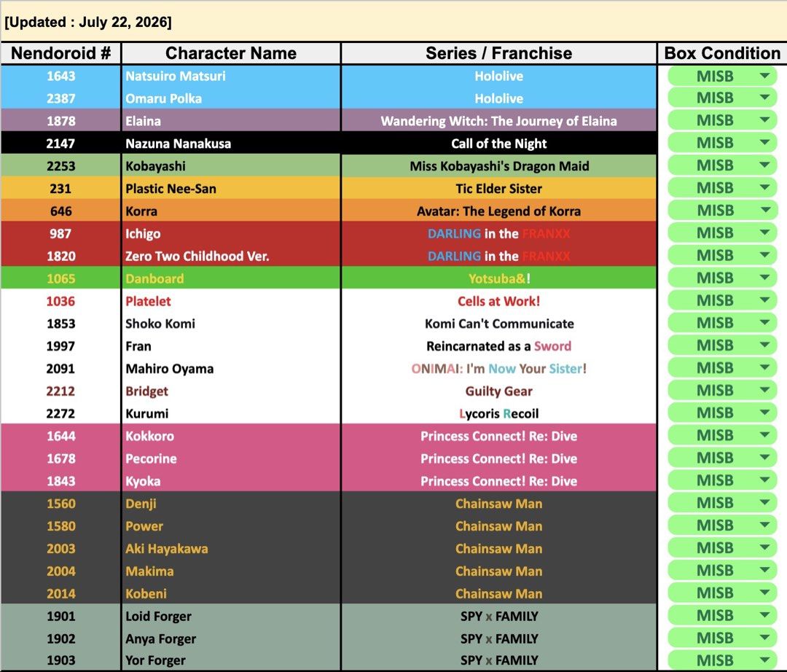Click Nendoroid number 2003 cell
787x672 pixels.
[60, 549]
